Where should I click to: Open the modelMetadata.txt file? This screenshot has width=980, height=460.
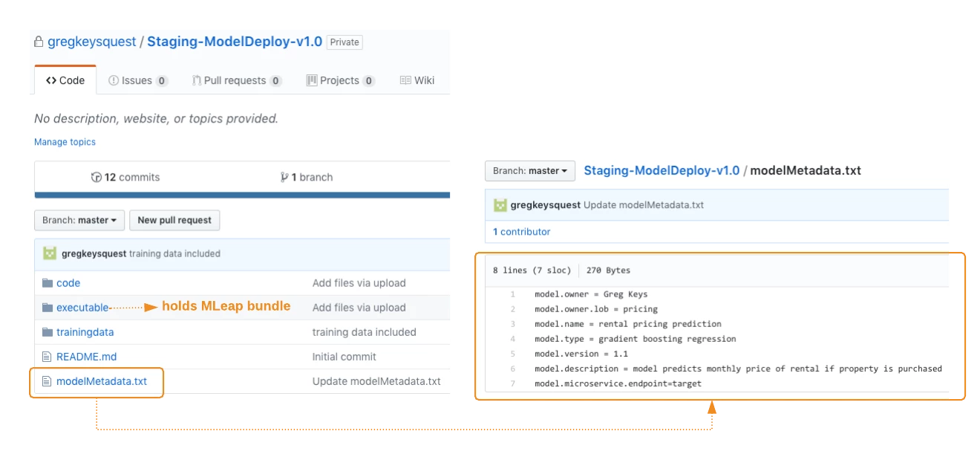(x=102, y=381)
